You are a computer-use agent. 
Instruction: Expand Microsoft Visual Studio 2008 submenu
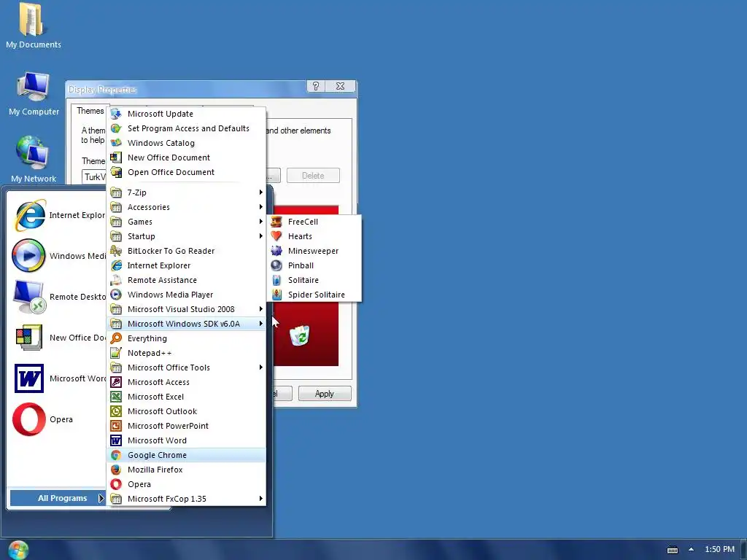(x=186, y=309)
